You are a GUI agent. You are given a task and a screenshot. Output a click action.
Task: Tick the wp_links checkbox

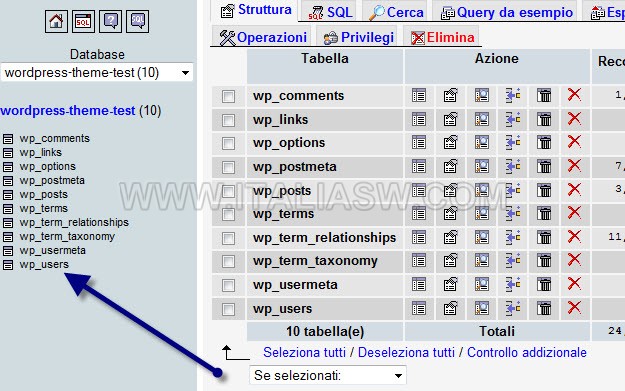coord(228,120)
